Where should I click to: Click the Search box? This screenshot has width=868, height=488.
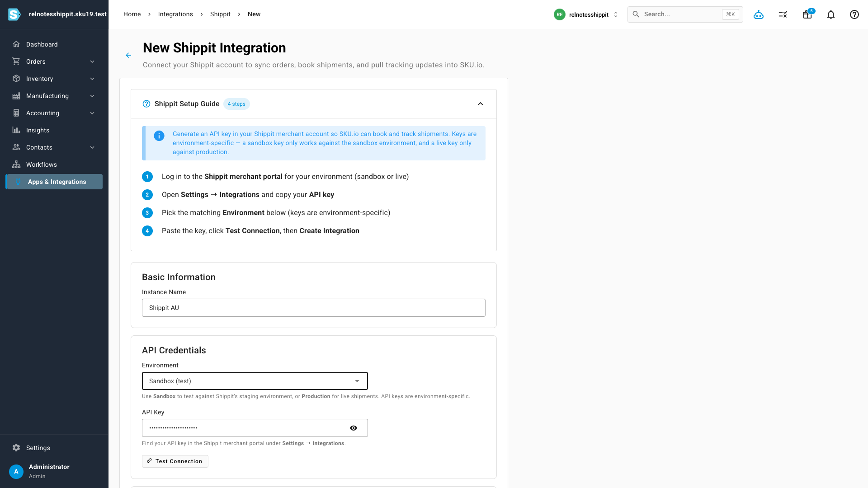pos(685,14)
